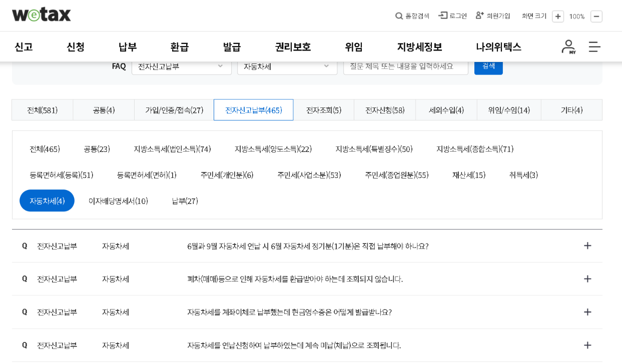Open 회원가입 sign-up link
622x364 pixels.
493,16
